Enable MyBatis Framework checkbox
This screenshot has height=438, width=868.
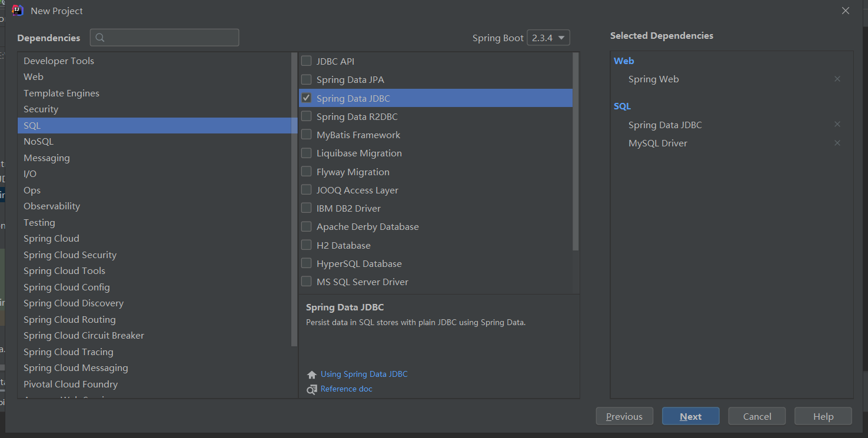coord(307,135)
